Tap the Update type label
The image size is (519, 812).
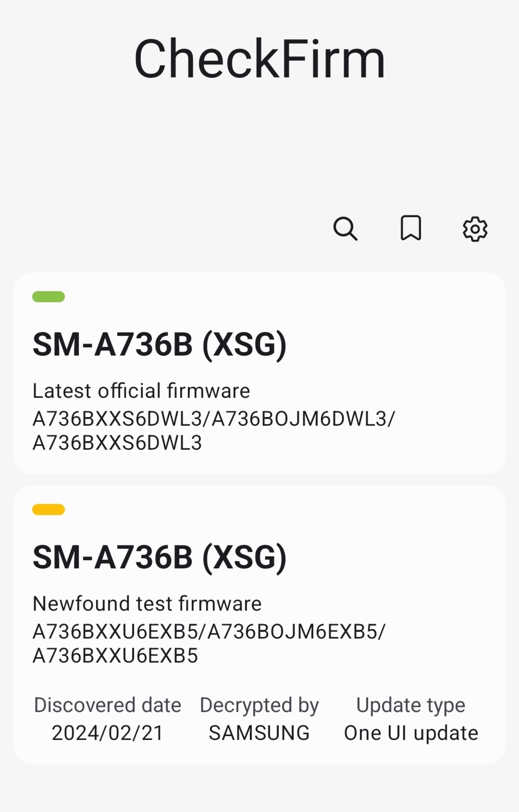point(411,706)
